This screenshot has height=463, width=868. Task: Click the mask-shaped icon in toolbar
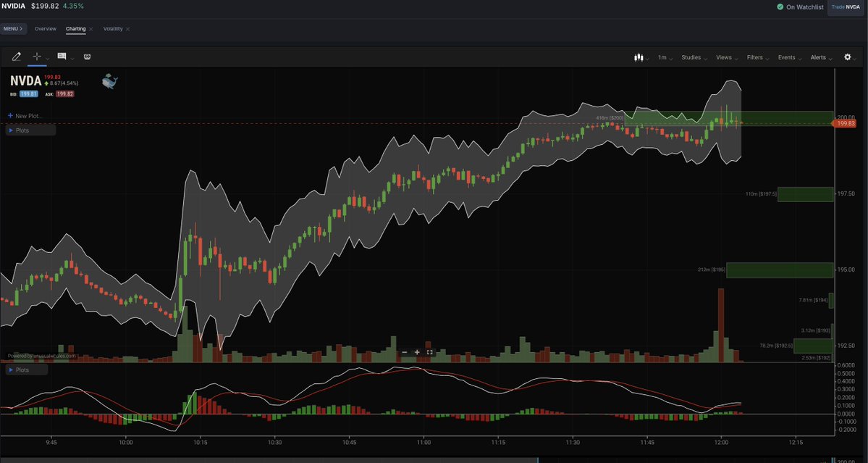87,57
